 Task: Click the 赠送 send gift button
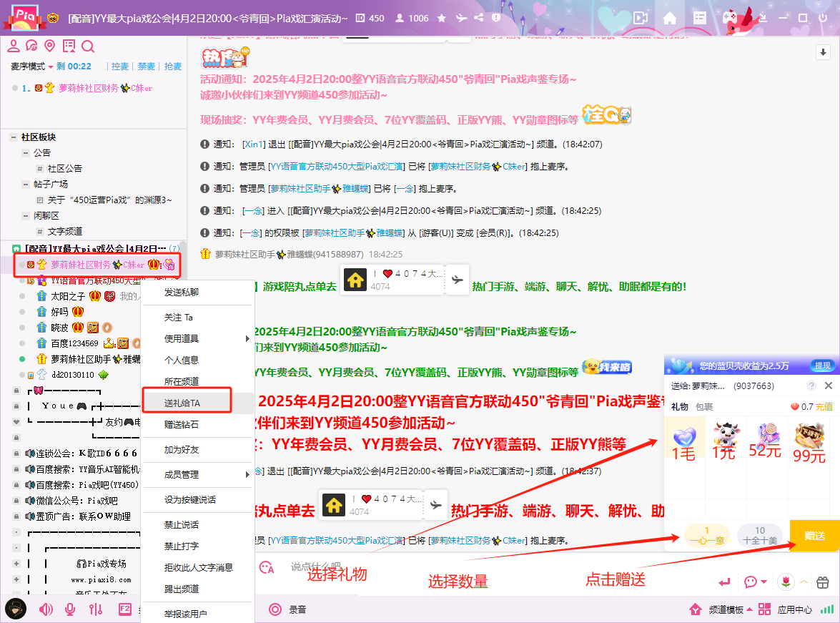point(815,536)
